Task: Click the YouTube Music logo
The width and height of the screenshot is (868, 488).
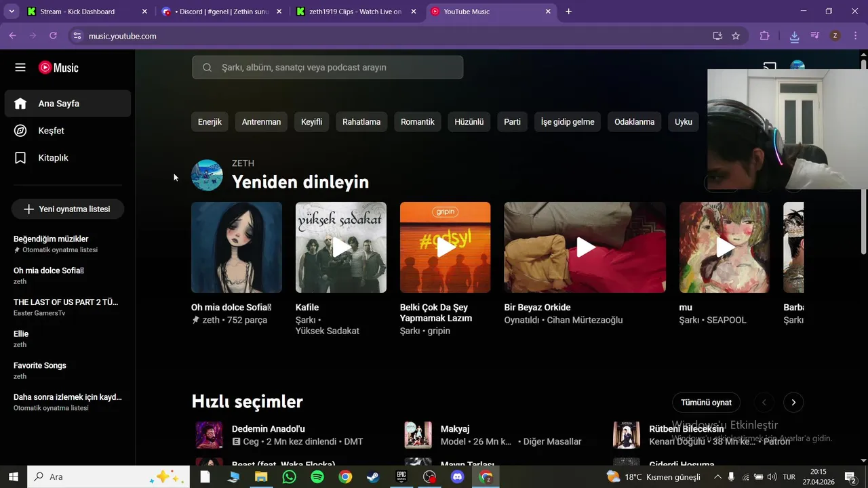Action: (x=58, y=68)
